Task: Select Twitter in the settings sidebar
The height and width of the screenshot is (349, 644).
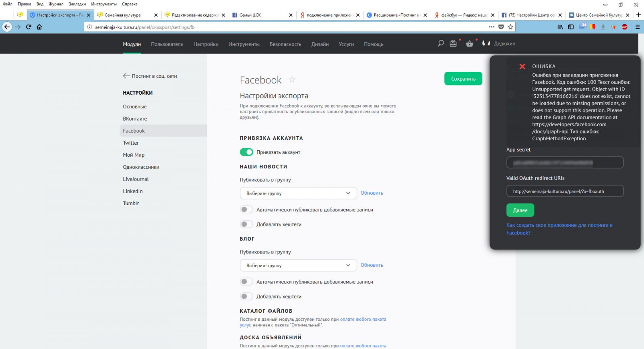Action: coord(131,143)
